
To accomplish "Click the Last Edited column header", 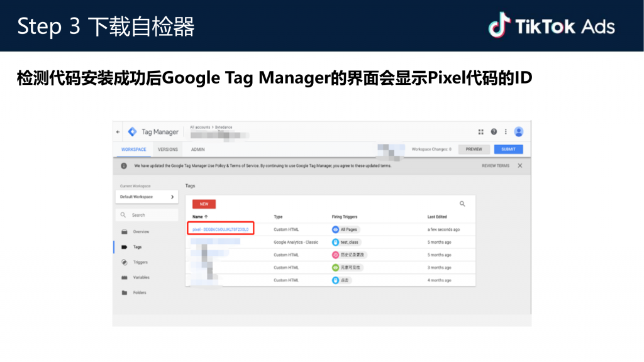I will pos(437,217).
